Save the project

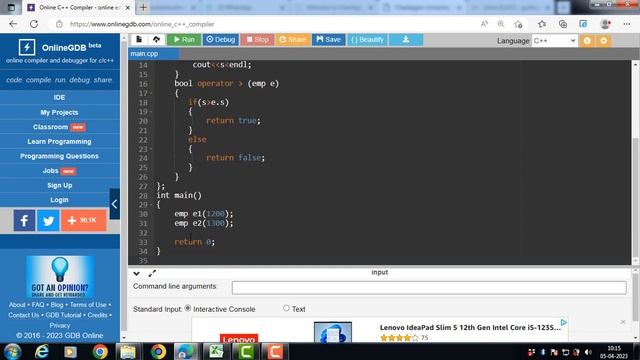[329, 40]
